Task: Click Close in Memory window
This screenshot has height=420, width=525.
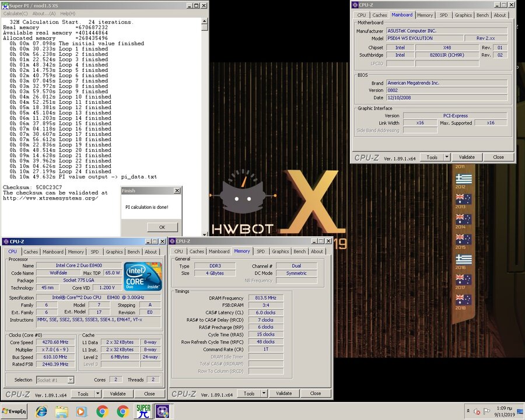Action: pos(316,394)
